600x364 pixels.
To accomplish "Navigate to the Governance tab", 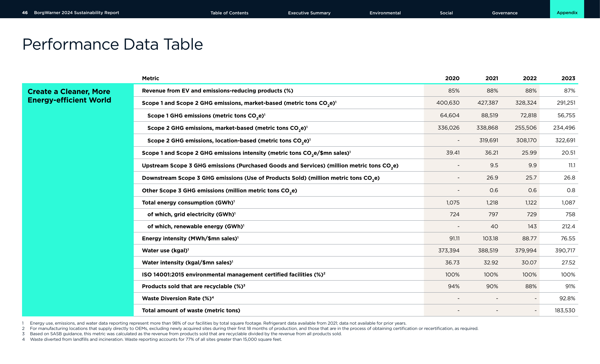I will tap(505, 13).
